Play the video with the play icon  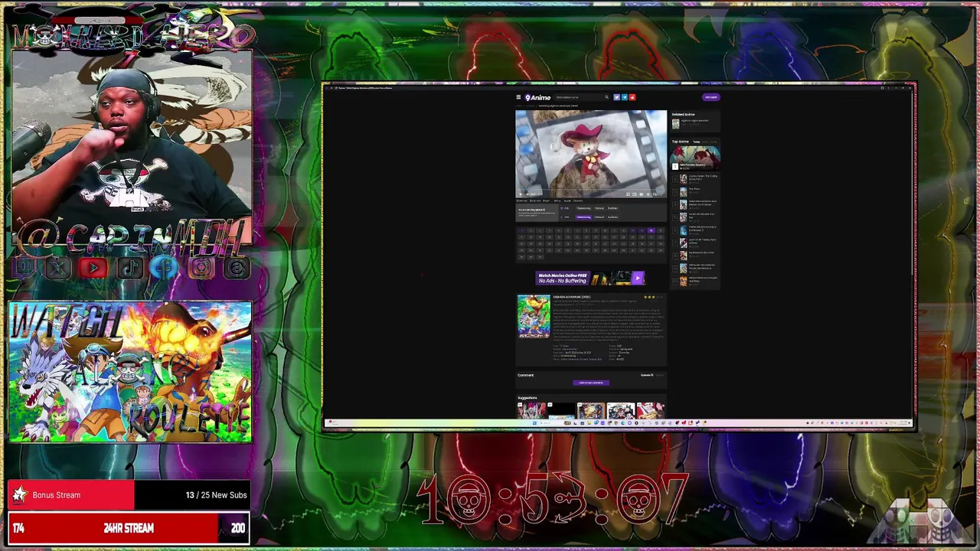pos(521,194)
